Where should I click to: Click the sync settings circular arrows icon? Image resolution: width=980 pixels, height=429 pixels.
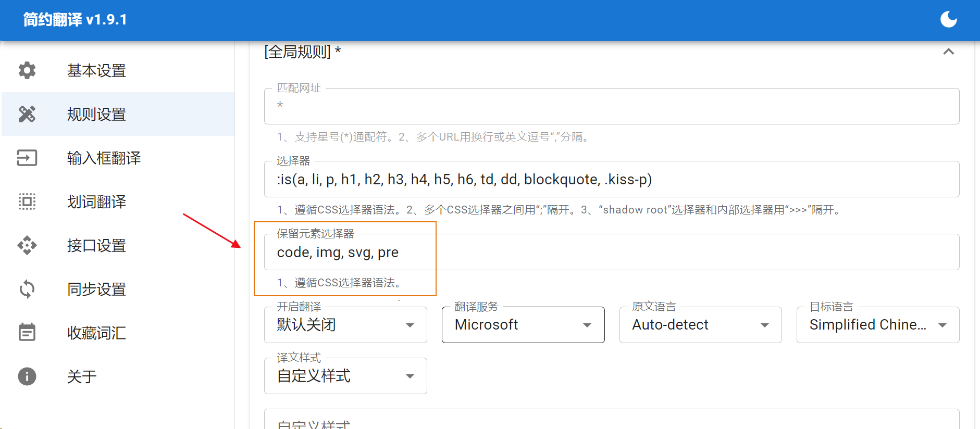pyautogui.click(x=27, y=289)
